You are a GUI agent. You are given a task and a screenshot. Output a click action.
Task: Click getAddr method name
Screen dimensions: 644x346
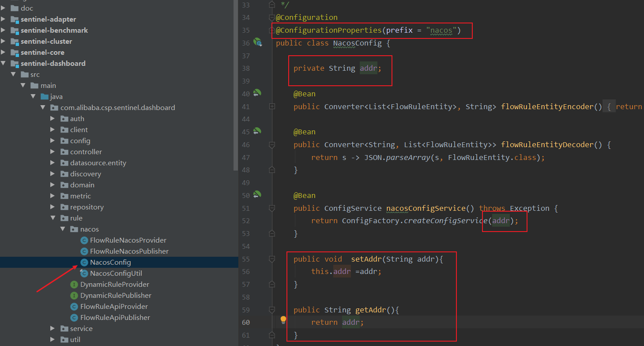(370, 310)
